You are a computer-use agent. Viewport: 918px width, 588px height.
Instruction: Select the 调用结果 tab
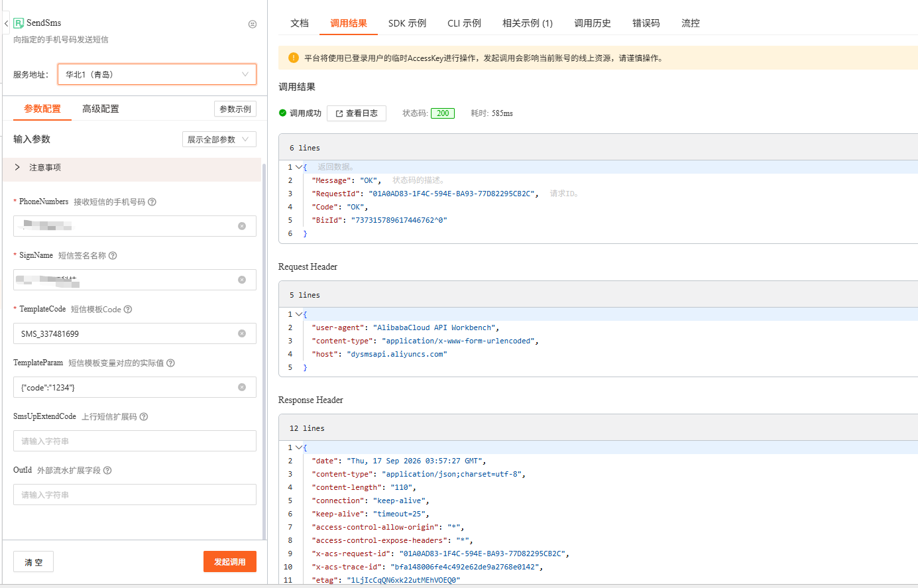point(349,23)
